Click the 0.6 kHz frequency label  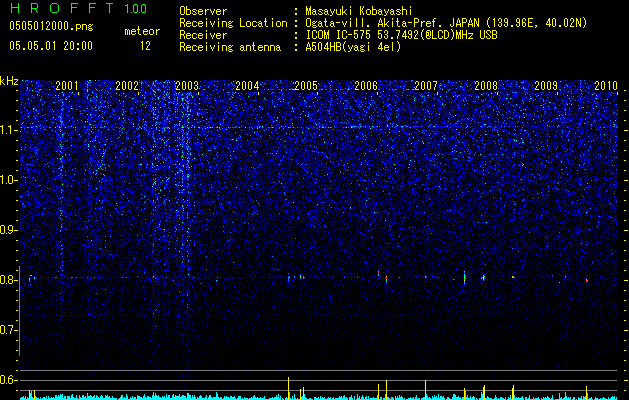click(8, 380)
